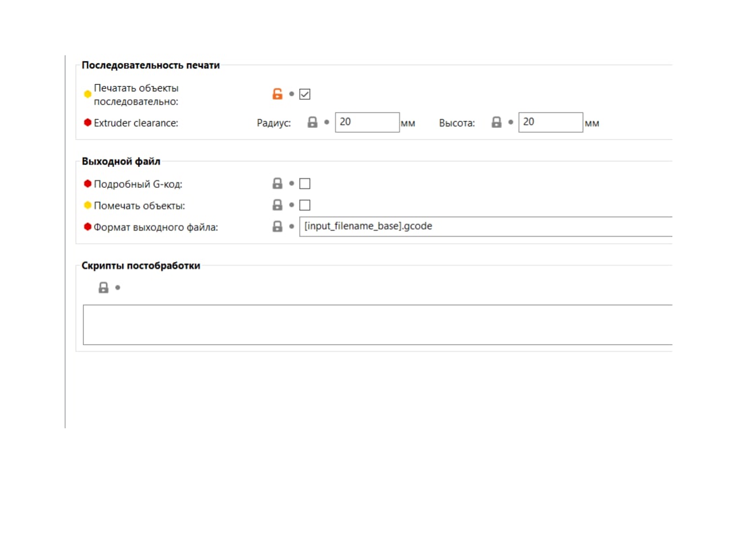756x534 pixels.
Task: Click reset dot for output filename format
Action: pos(291,226)
